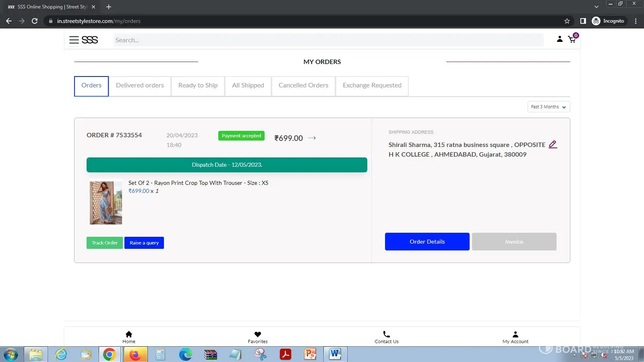Edit shipping address with pencil icon
644x362 pixels.
(x=553, y=145)
